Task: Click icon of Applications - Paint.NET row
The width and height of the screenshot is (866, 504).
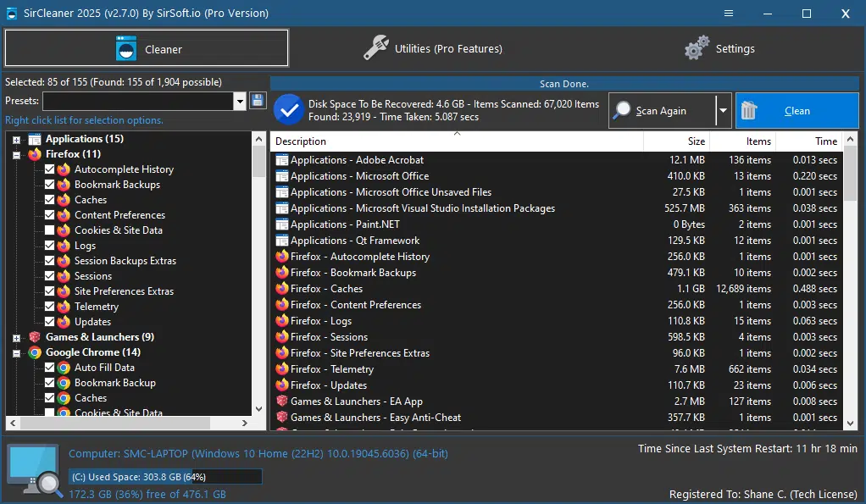Action: click(x=281, y=224)
